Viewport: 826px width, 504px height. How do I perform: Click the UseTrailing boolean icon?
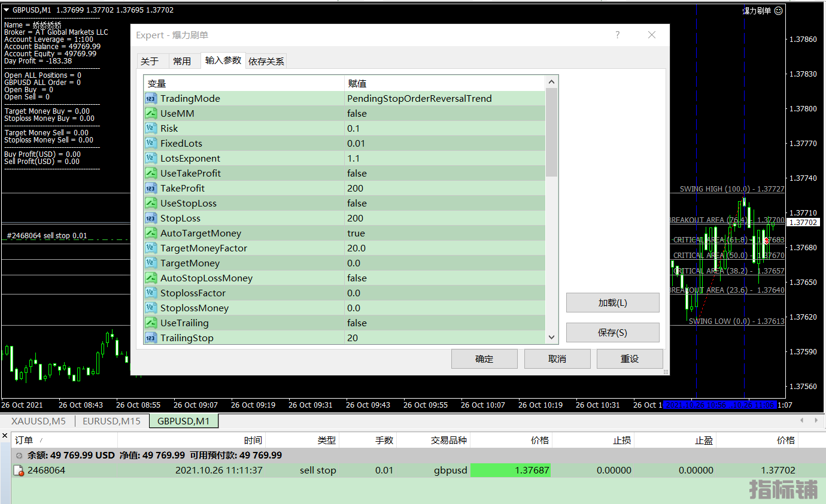151,323
